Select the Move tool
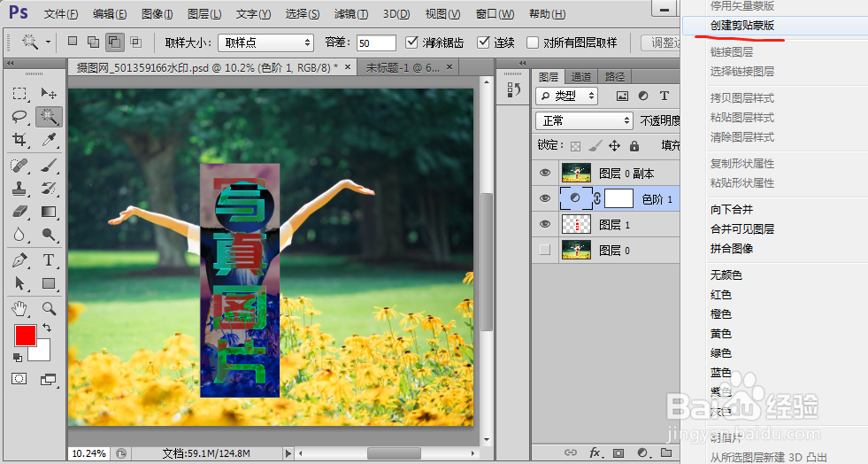The image size is (868, 464). [49, 94]
